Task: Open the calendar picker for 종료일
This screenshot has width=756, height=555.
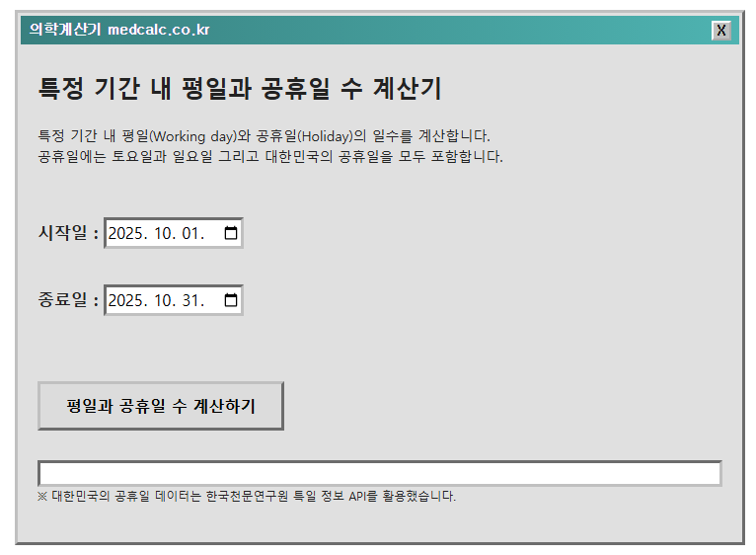Action: click(x=231, y=301)
